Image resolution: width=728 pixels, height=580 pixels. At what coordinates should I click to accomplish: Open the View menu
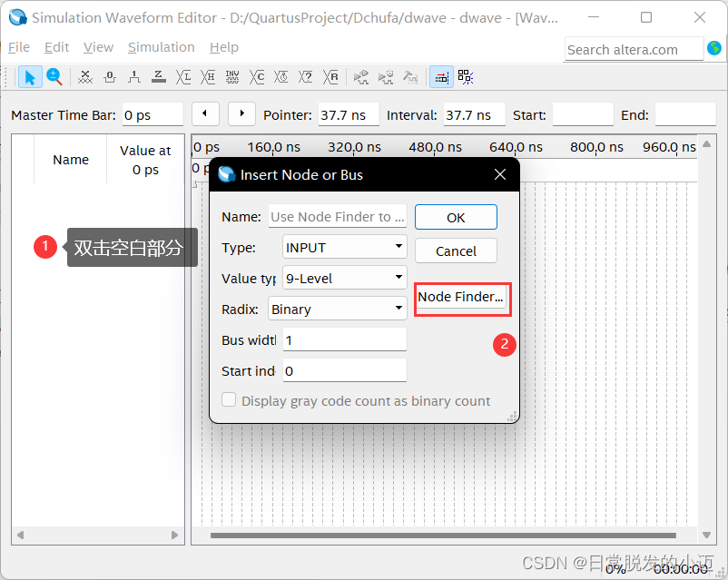98,47
